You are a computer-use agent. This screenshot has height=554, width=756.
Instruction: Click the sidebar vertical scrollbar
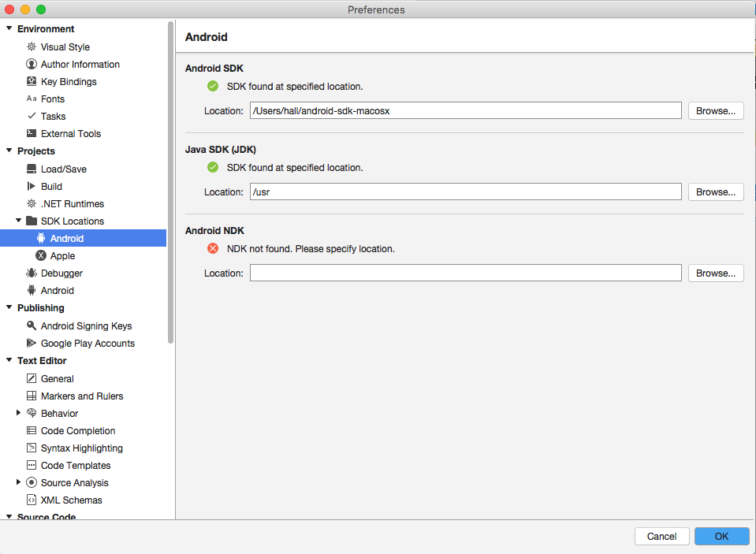point(171,181)
